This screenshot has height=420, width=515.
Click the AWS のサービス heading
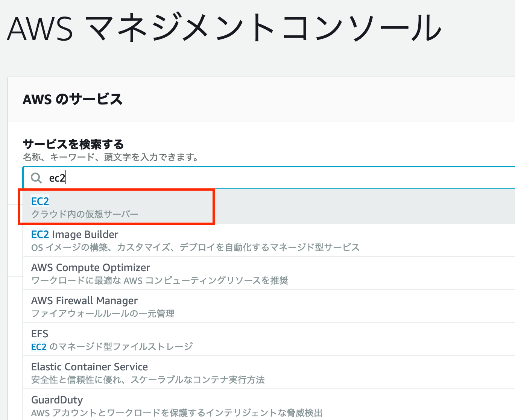[73, 99]
